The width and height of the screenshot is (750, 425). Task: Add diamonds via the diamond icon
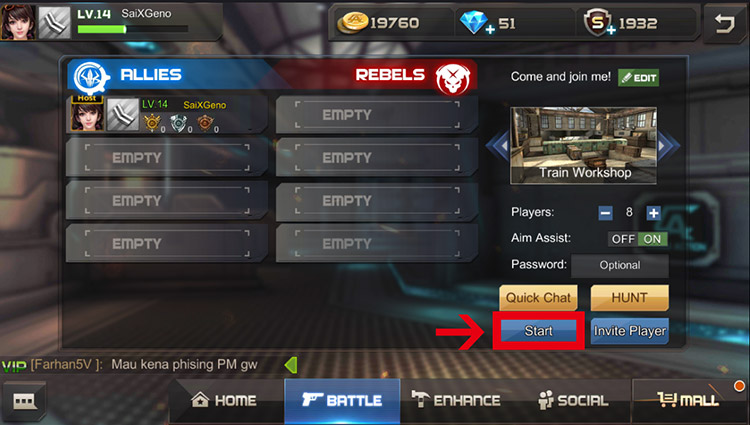click(x=476, y=23)
